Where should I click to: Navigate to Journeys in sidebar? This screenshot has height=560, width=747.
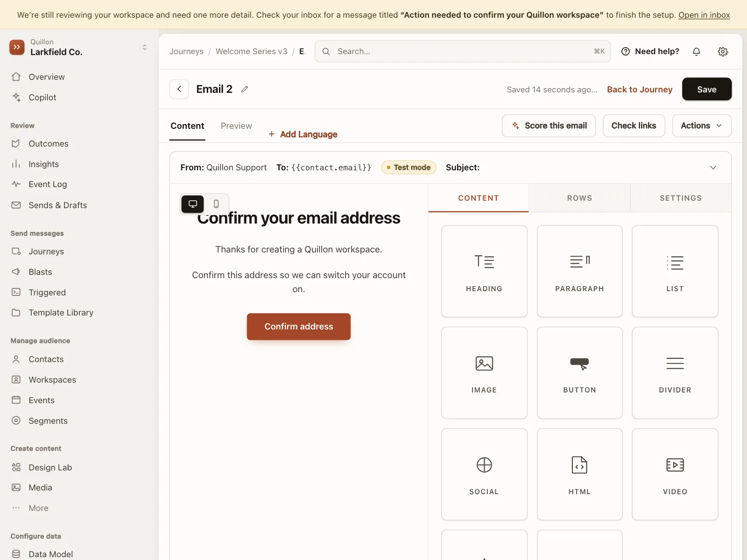[46, 252]
